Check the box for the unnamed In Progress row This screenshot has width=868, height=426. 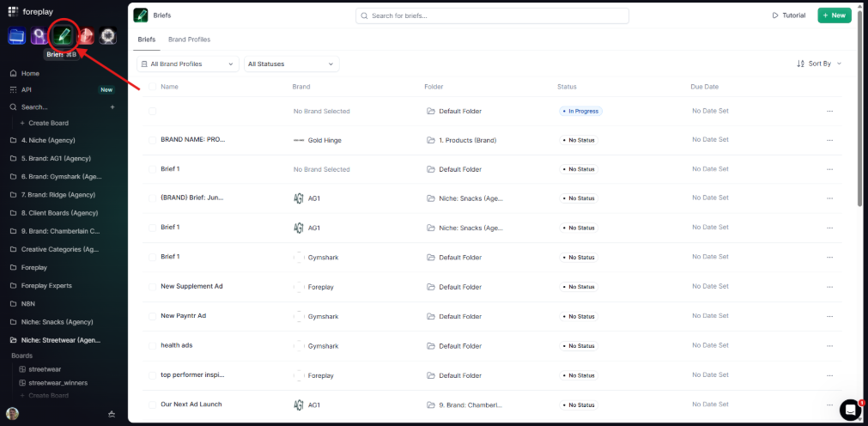tap(152, 111)
